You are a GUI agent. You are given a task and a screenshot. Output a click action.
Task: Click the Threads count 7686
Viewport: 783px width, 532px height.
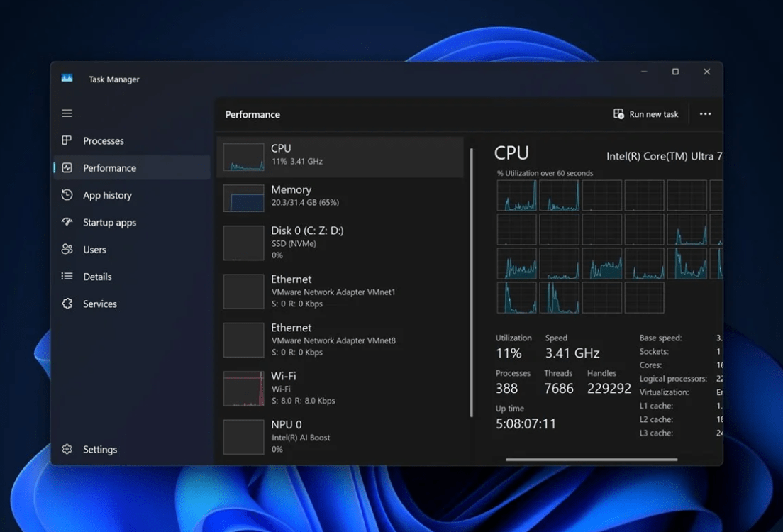click(558, 388)
